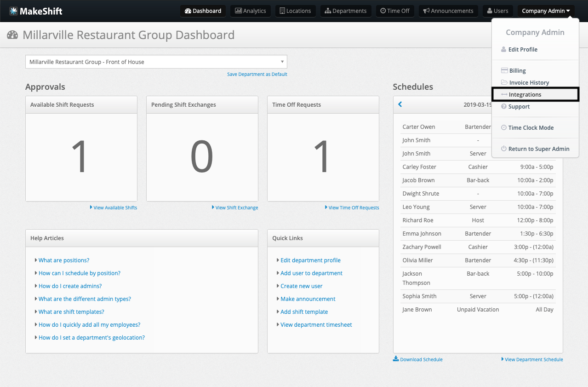Open the Create new user quick link

tap(301, 286)
